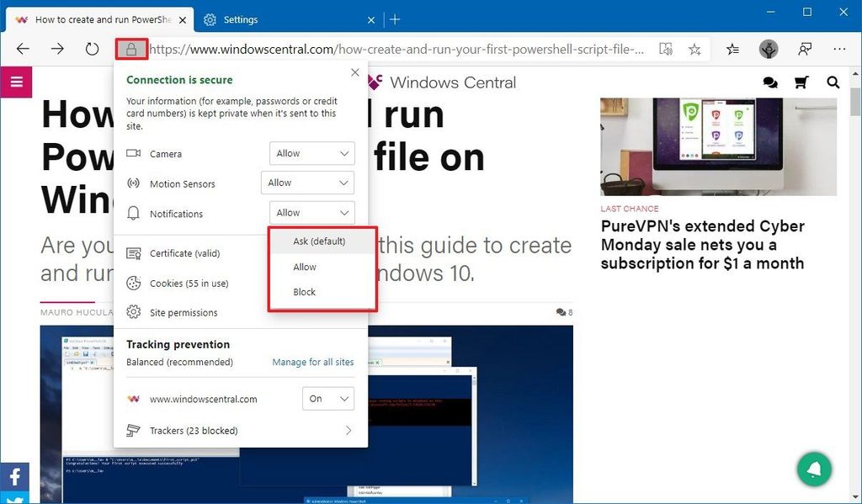This screenshot has width=862, height=504.
Task: Open the Windows Central shopping cart
Action: (801, 82)
